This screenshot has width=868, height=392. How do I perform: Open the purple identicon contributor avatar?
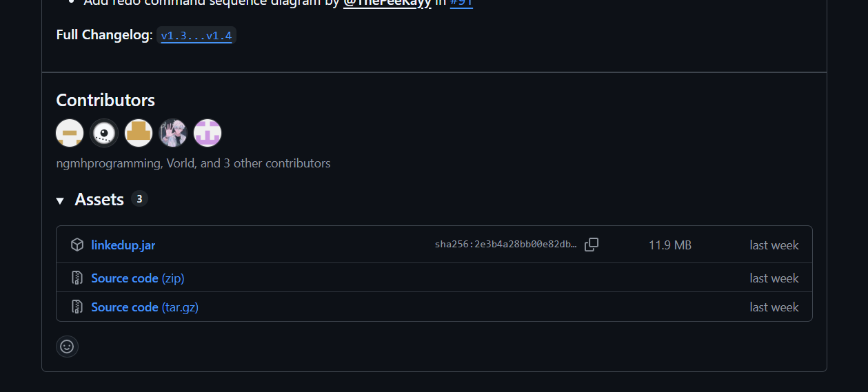208,133
